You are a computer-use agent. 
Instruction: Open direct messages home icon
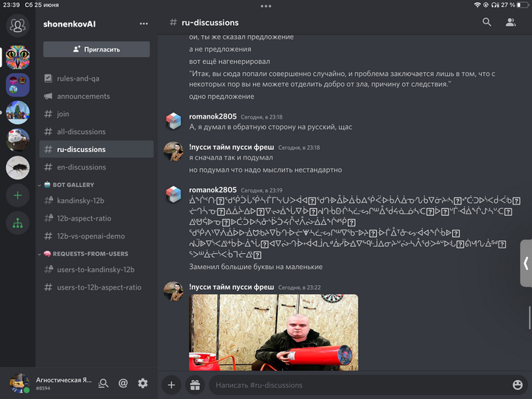point(17,25)
